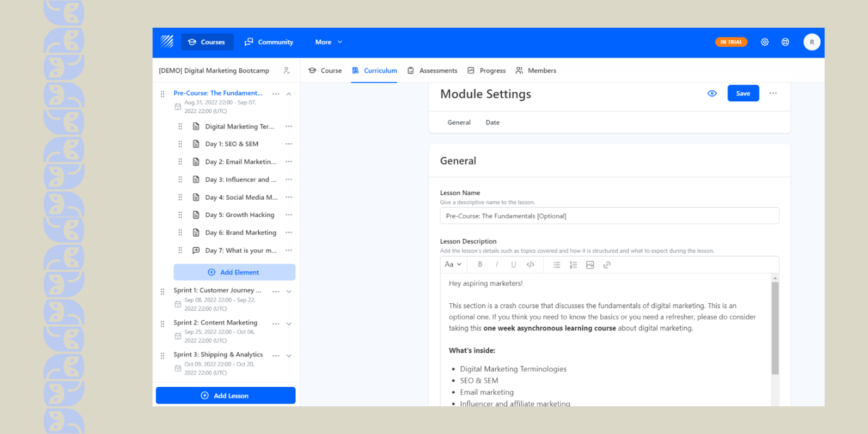Switch to the Progress tab
The image size is (868, 434).
click(x=487, y=71)
